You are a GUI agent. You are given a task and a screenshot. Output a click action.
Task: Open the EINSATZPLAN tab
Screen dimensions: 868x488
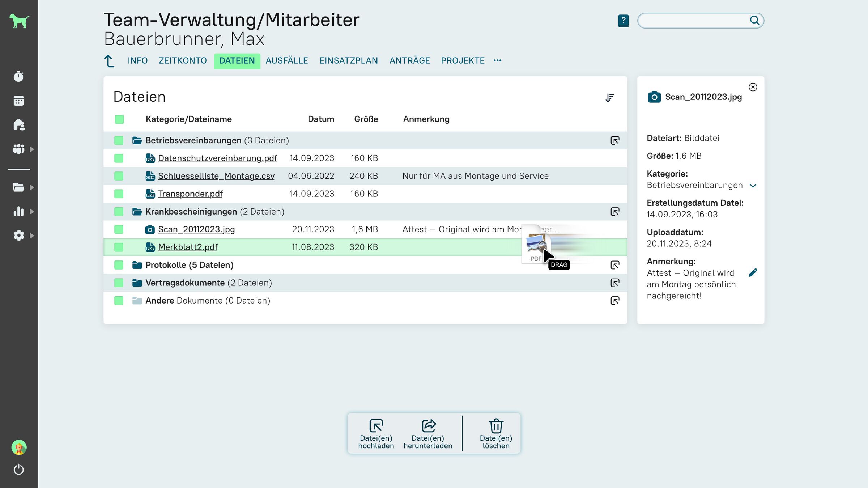348,60
